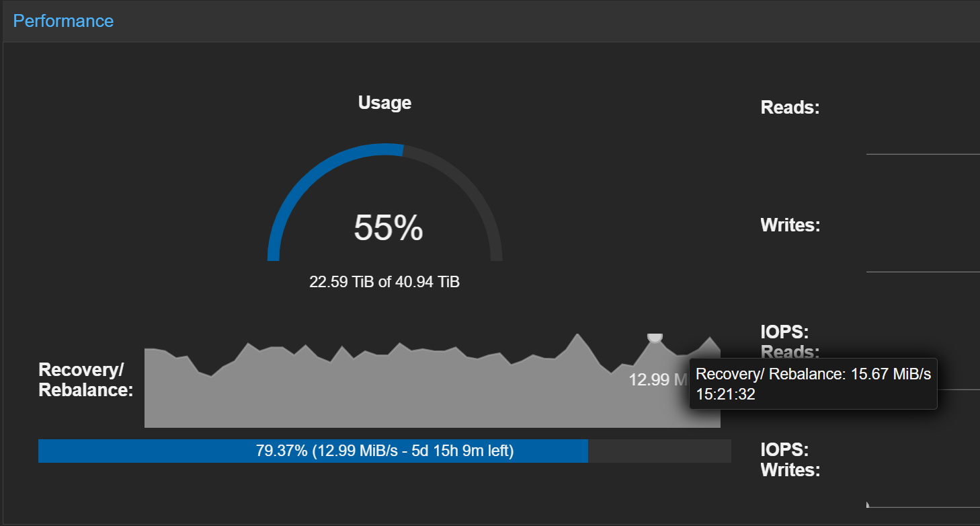Click the Usage gauge heading

click(384, 102)
